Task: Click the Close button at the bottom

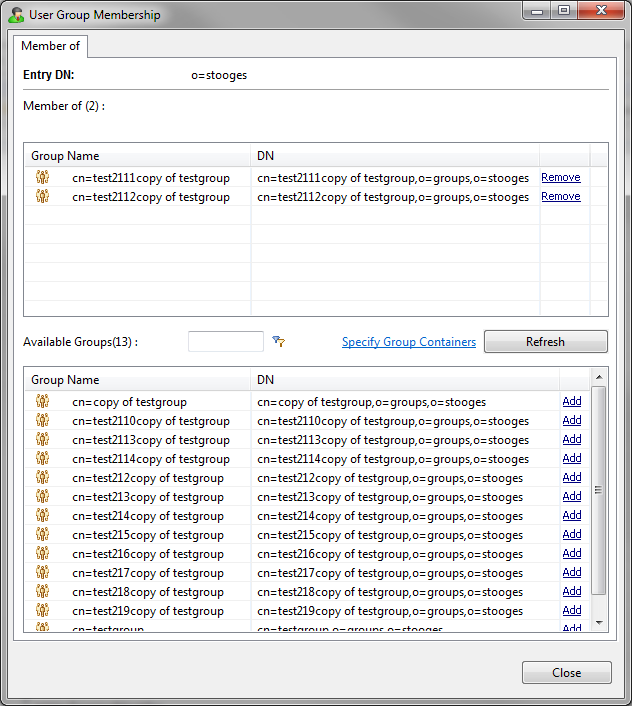Action: pyautogui.click(x=566, y=673)
